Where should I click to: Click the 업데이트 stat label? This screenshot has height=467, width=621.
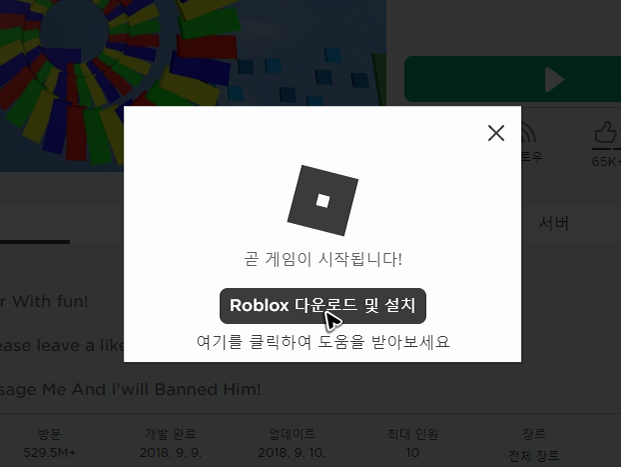(292, 434)
